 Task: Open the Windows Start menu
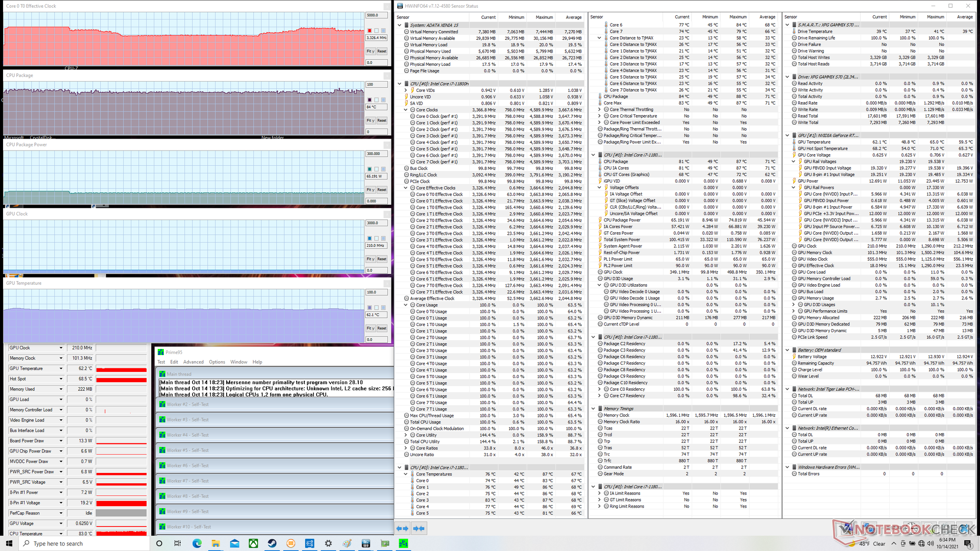(9, 543)
